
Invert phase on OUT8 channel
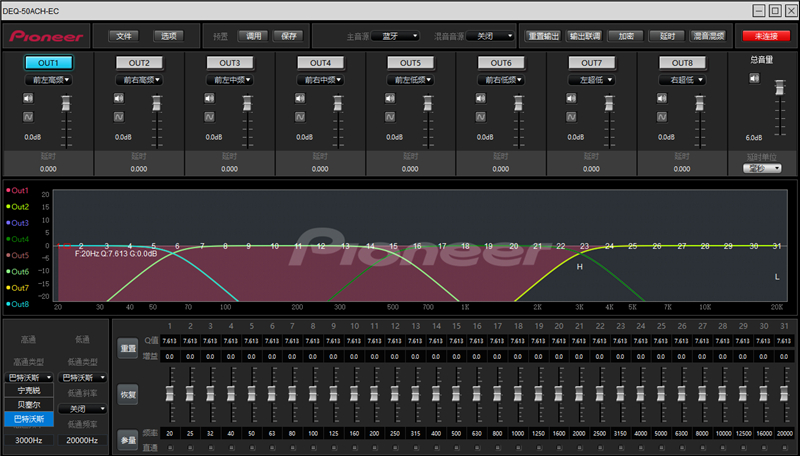[662, 117]
